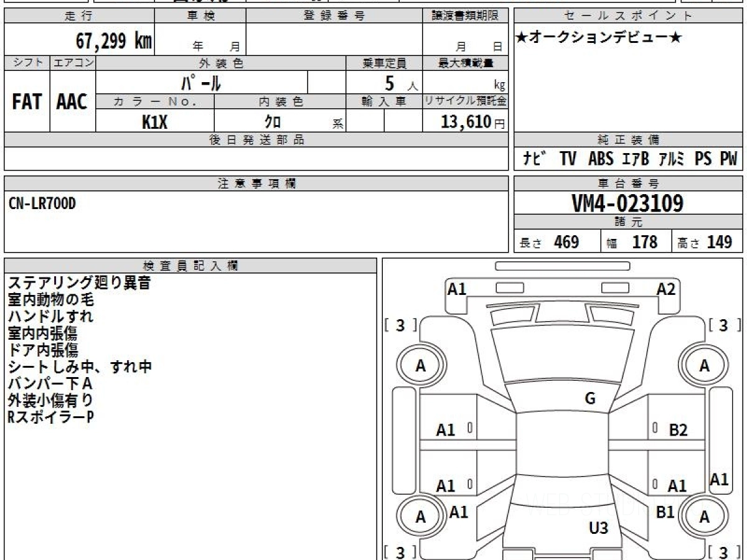747x560 pixels.
Task: Select the ABS equipment entry
Action: (x=601, y=159)
